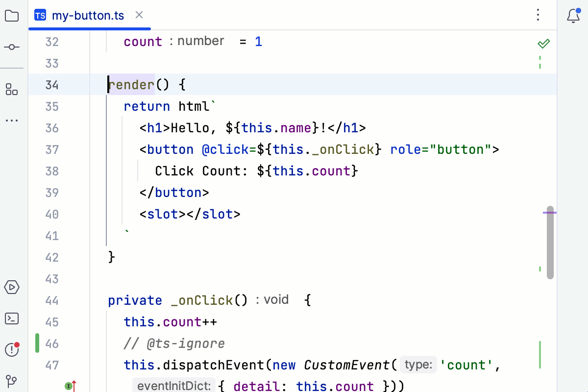This screenshot has width=588, height=392.
Task: Open the Structure tool window
Action: coord(12,89)
